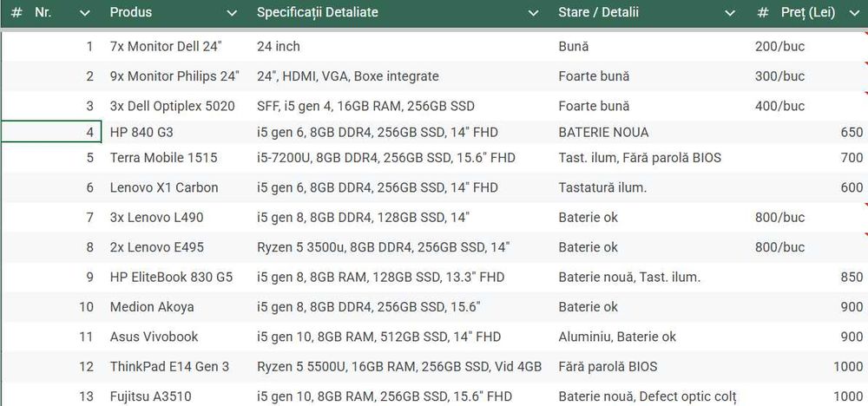The width and height of the screenshot is (868, 406).
Task: Select the 'Asus Vivobook' cell
Action: (x=154, y=337)
